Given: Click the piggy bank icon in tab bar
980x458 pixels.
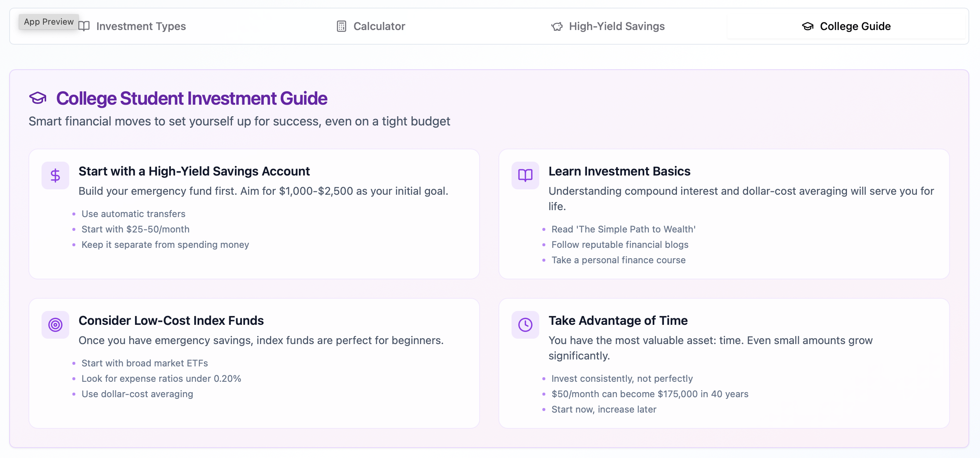Looking at the screenshot, I should click(x=557, y=26).
